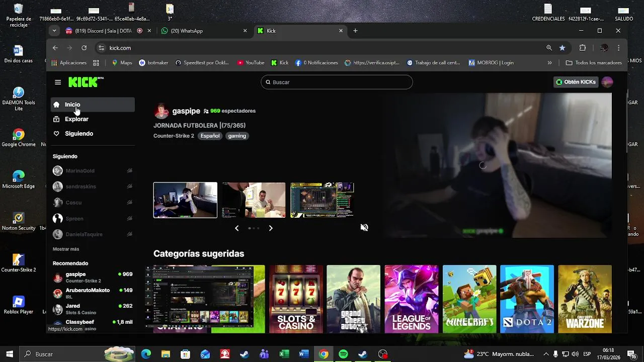The width and height of the screenshot is (644, 362).
Task: Open a new browser tab
Action: pyautogui.click(x=355, y=31)
